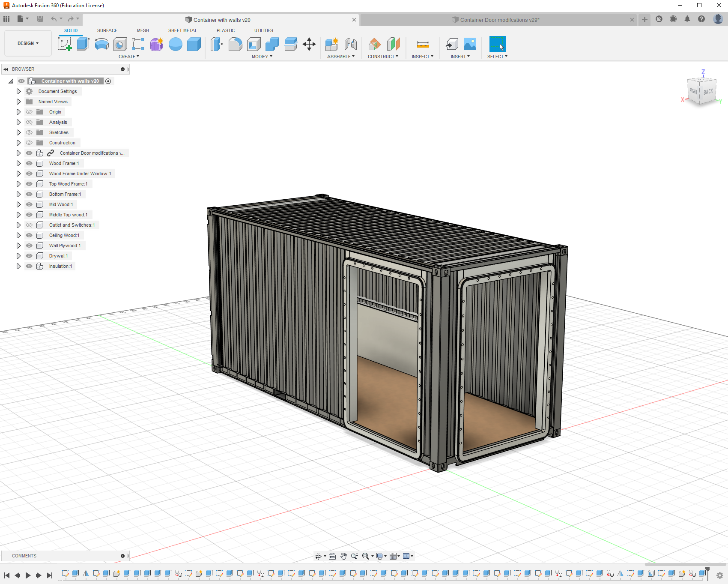Open the Container Door modifcations v29 document tab
This screenshot has height=584, width=728.
(499, 19)
